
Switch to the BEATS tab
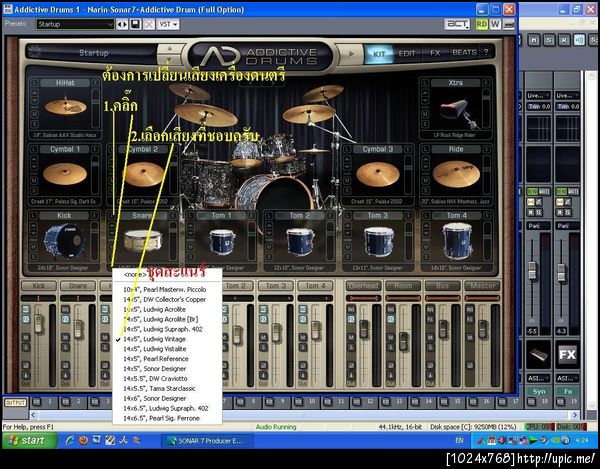(464, 52)
